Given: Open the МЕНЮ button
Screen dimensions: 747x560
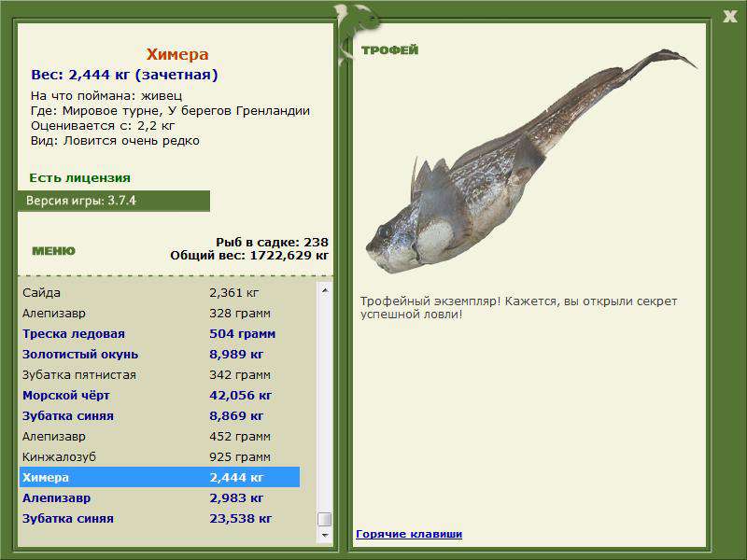Looking at the screenshot, I should coord(53,251).
